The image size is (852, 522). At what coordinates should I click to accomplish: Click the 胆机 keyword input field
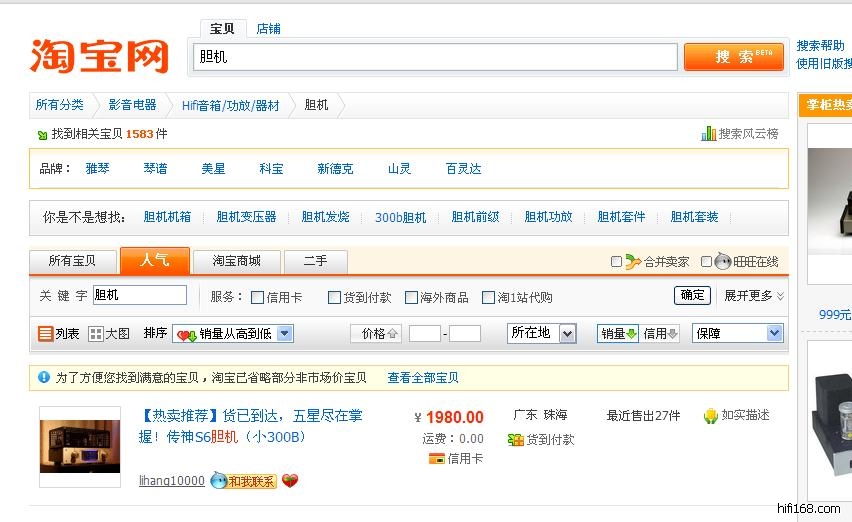point(139,295)
